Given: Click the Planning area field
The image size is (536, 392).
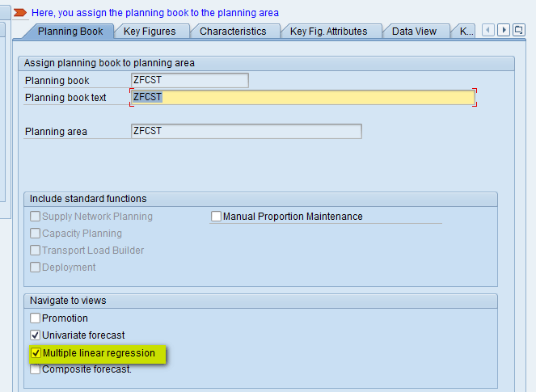Looking at the screenshot, I should [x=246, y=131].
